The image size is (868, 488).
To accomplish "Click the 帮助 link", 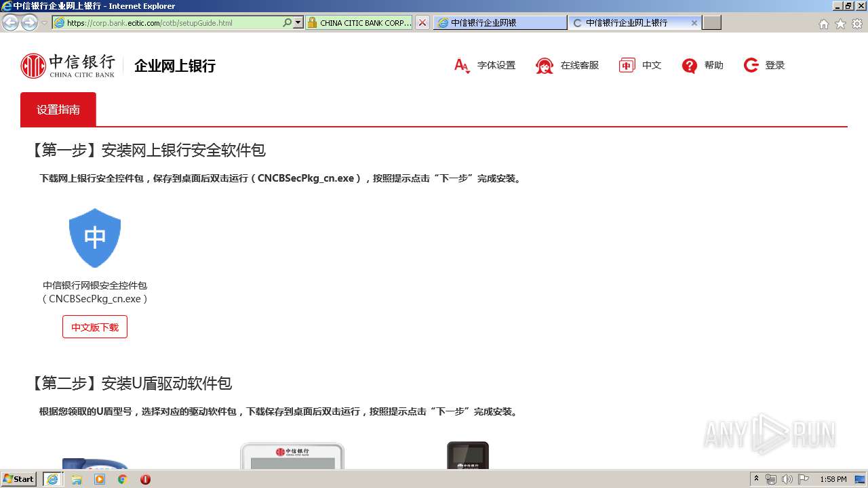I will point(714,66).
